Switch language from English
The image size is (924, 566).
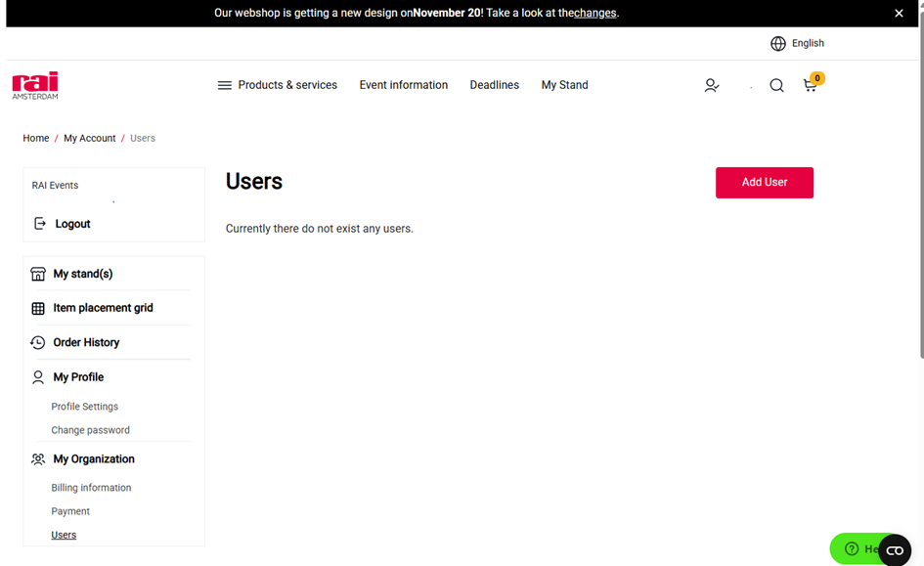point(808,43)
